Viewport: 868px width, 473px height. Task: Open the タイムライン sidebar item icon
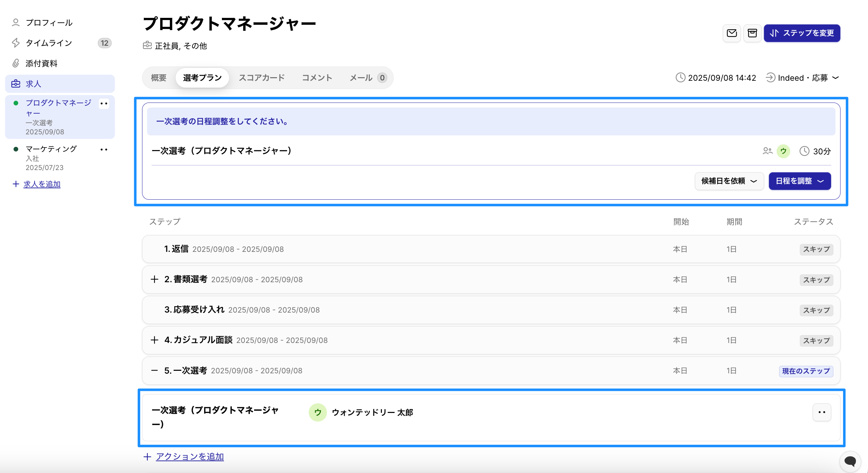tap(15, 43)
